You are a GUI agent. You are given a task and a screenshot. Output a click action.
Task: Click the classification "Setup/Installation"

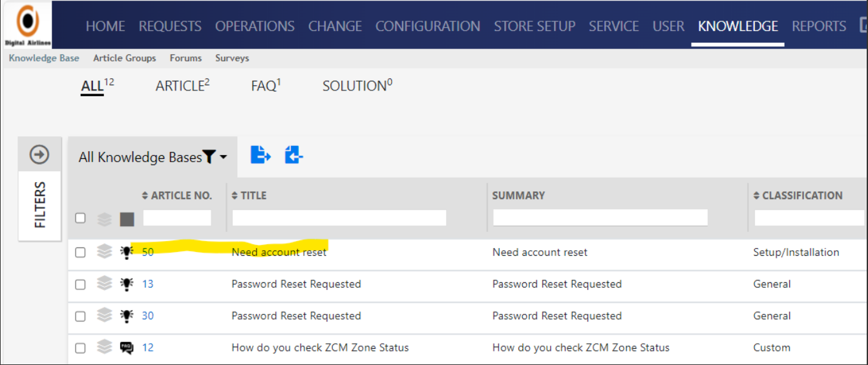click(x=796, y=252)
